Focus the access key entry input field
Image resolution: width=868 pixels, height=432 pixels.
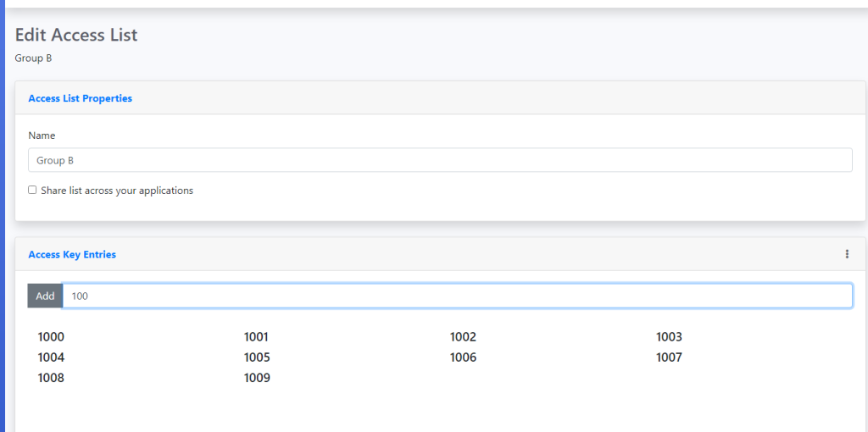pyautogui.click(x=458, y=296)
